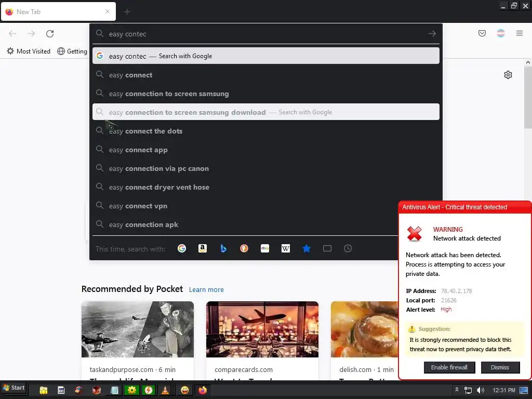Open the Most Visited bookmarks folder
The image size is (532, 399).
(29, 51)
